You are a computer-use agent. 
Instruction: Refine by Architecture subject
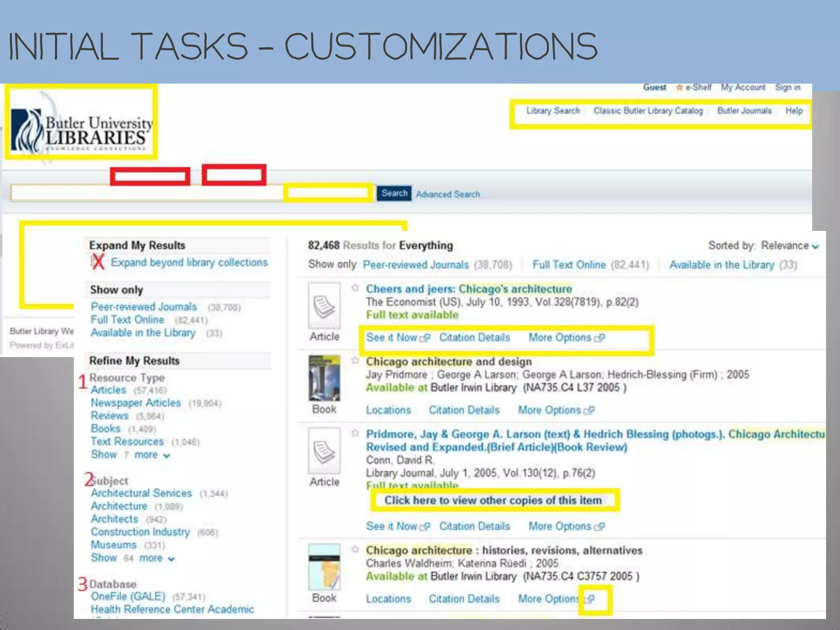tap(119, 507)
